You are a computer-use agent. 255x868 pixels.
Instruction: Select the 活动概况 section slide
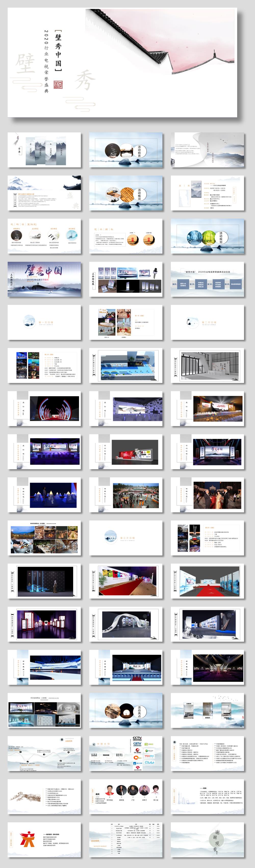pos(126,193)
